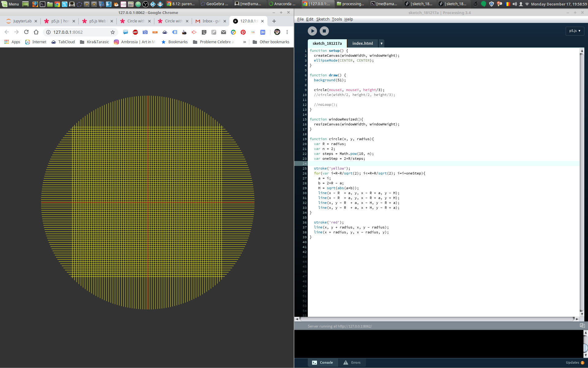This screenshot has height=368, width=588.
Task: Switch to the GeoGebra taskbar window
Action: tap(215, 4)
